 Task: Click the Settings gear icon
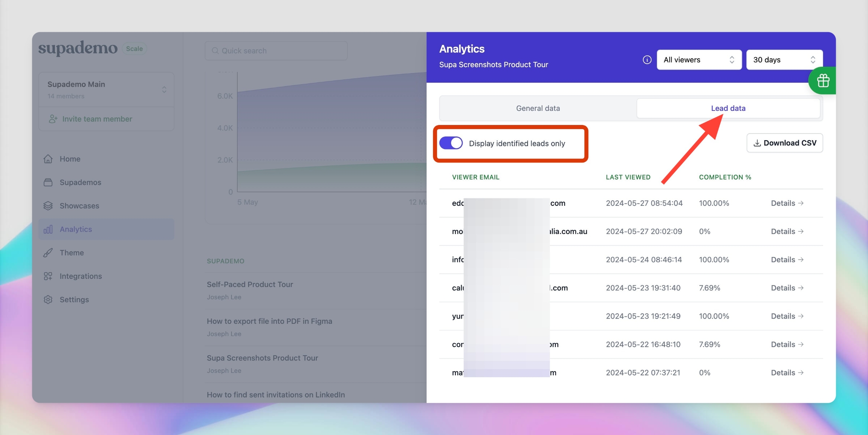point(48,300)
